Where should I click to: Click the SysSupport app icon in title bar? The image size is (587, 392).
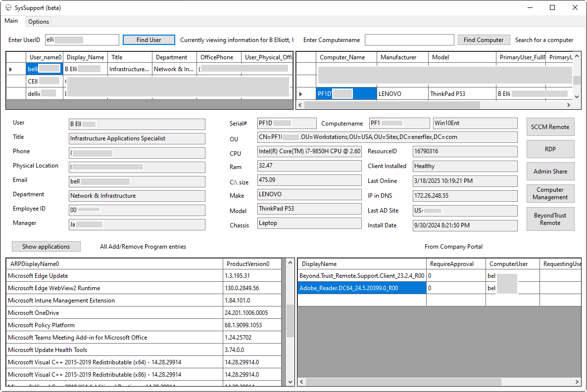8,8
